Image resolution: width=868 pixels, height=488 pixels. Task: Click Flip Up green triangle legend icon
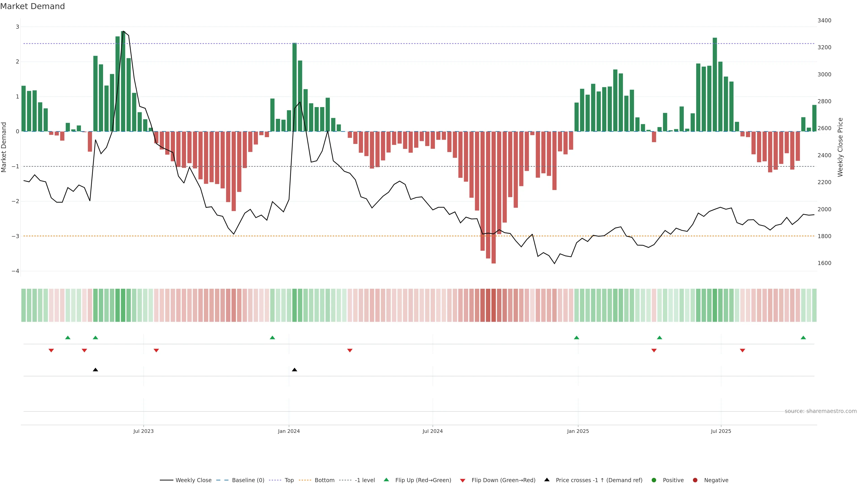387,480
